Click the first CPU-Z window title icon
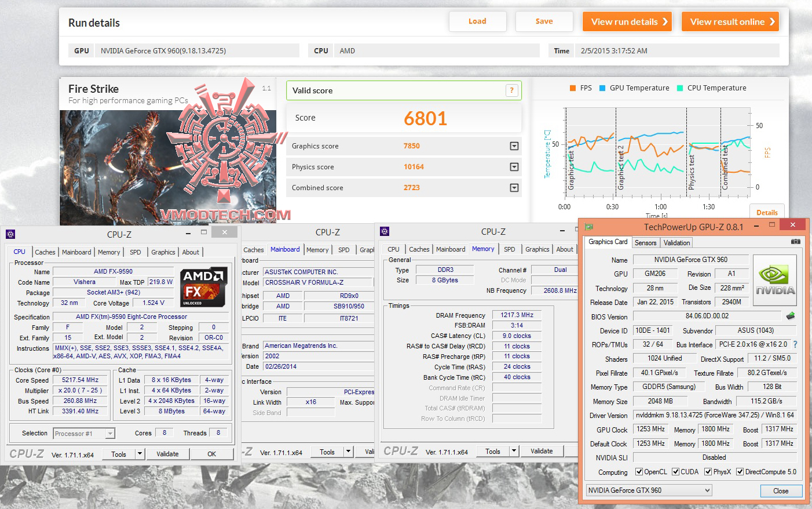Image resolution: width=812 pixels, height=509 pixels. [x=10, y=234]
